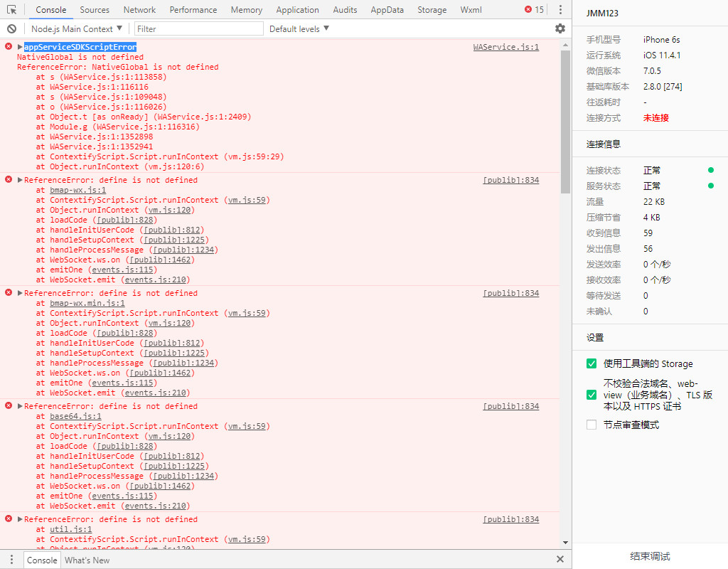Viewport: 728px width, 569px height.
Task: Open console settings gear icon
Action: point(560,28)
